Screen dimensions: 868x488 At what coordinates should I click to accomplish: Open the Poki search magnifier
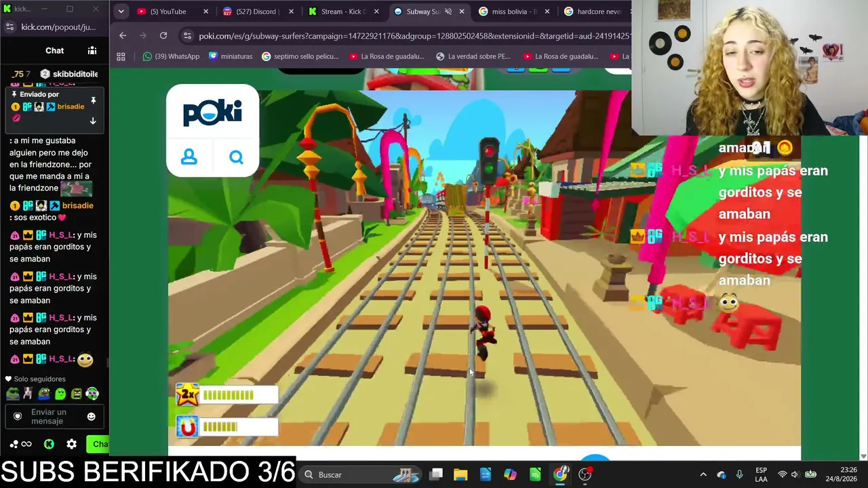click(236, 157)
